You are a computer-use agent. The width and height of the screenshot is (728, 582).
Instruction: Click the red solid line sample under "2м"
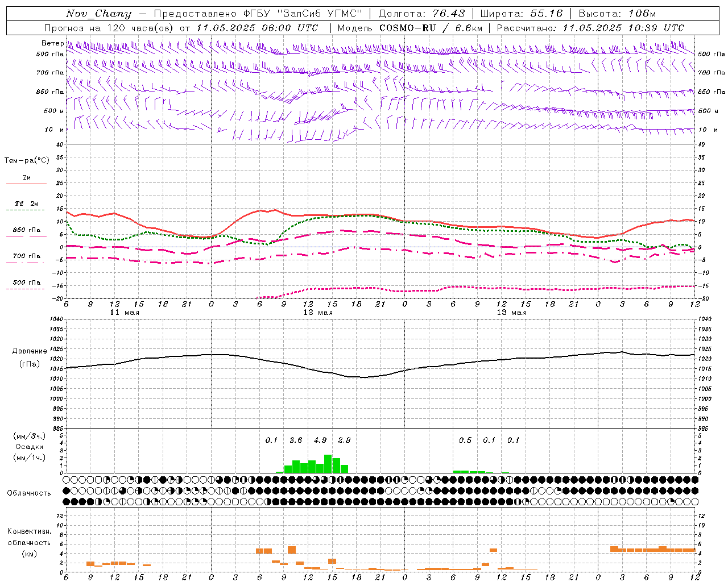27,184
